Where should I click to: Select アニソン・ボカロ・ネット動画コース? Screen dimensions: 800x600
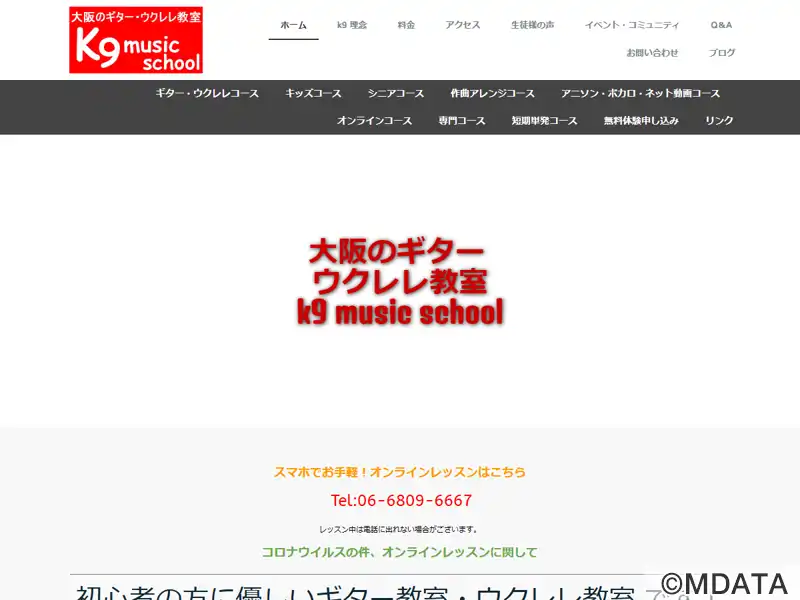pos(640,93)
